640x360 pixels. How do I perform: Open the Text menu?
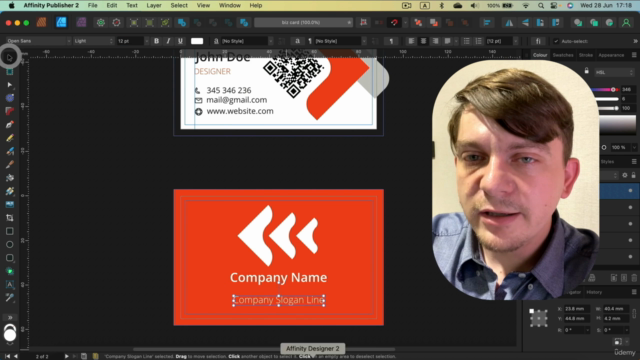coord(132,5)
